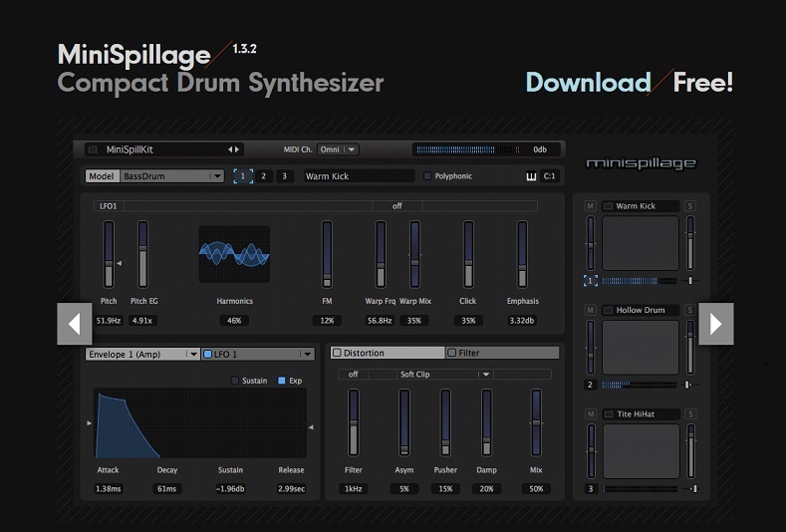Trigger the Warm Kick drum pad

click(x=641, y=244)
